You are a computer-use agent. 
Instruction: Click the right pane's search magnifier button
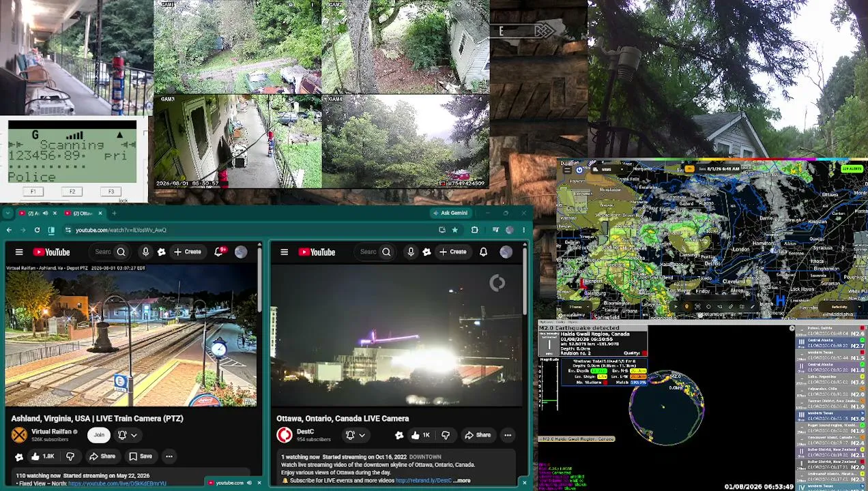point(386,252)
